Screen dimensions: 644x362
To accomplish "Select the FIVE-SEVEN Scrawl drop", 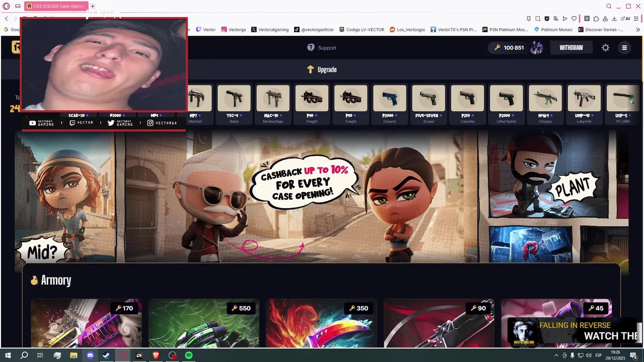I will (428, 104).
